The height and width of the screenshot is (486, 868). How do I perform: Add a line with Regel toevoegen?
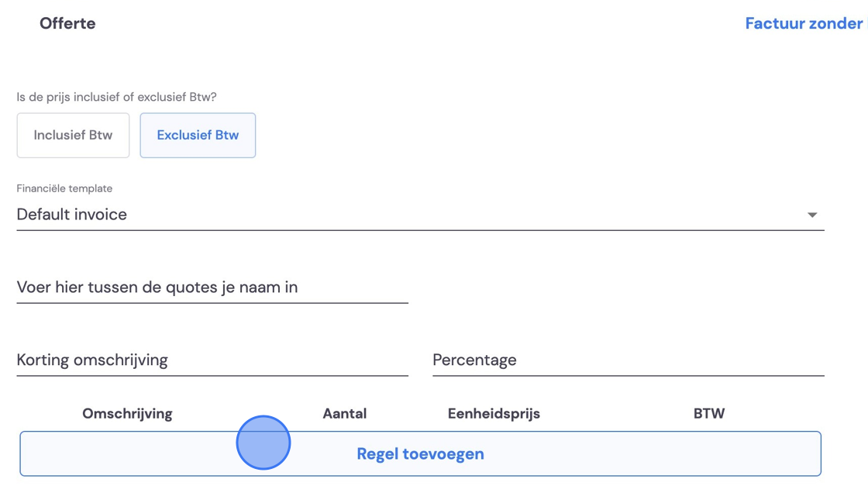(420, 454)
